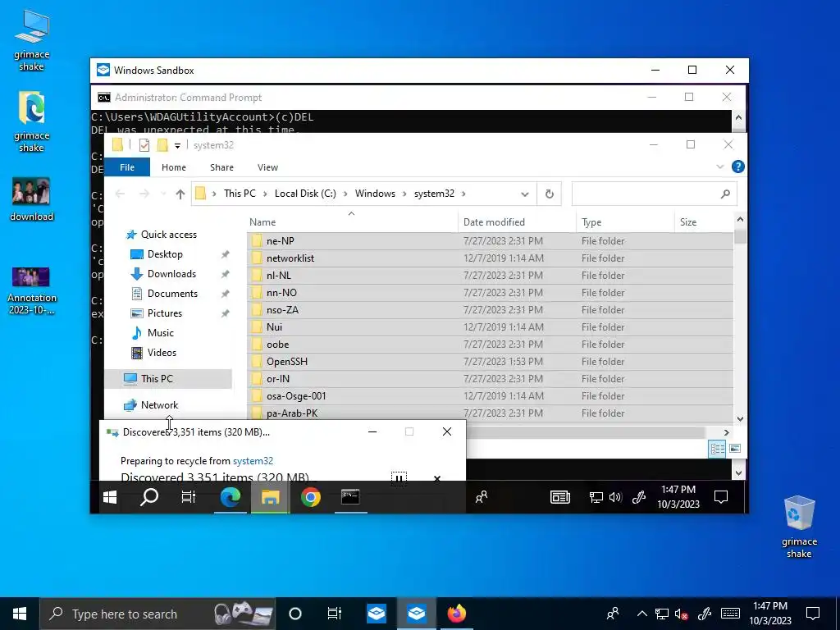
Task: Go to Downloads in navigation pane
Action: point(171,274)
